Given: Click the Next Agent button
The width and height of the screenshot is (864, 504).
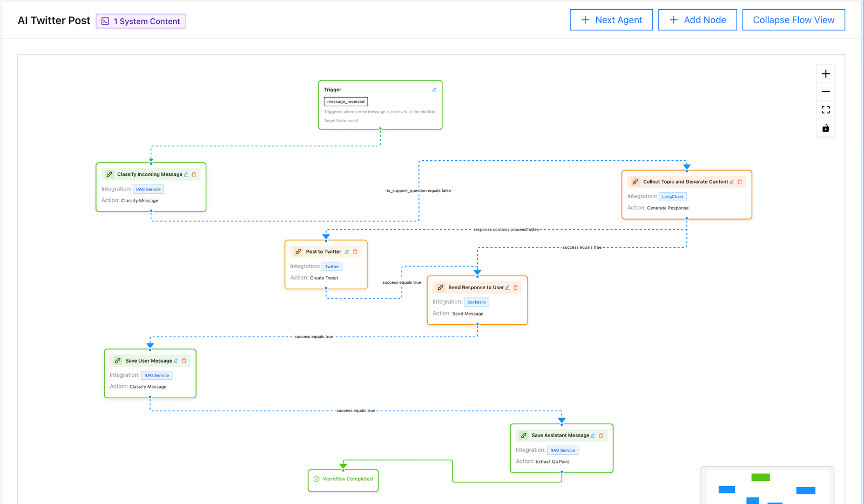Looking at the screenshot, I should click(611, 19).
